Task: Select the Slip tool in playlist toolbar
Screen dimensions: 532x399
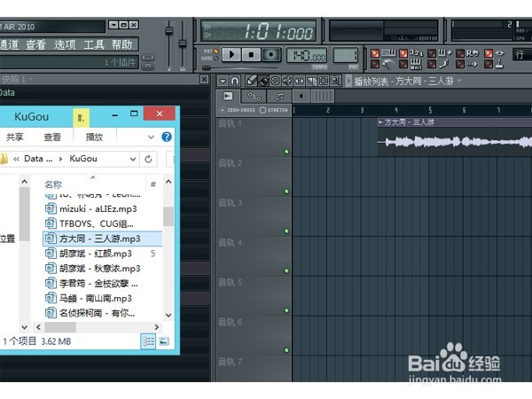Action: point(300,81)
